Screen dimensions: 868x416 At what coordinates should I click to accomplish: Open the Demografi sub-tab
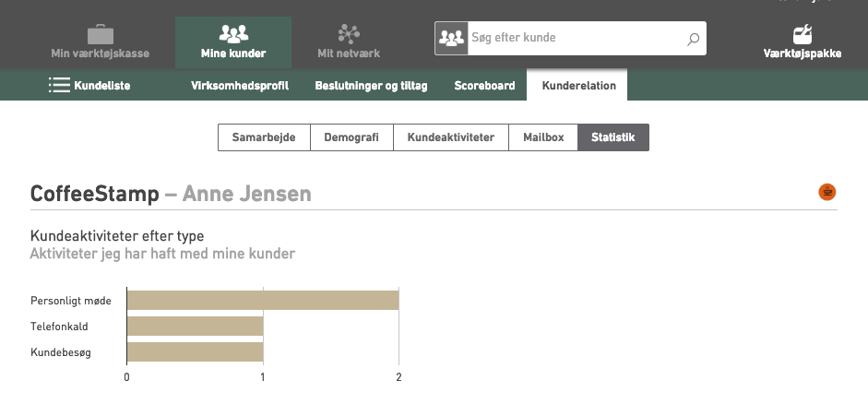pyautogui.click(x=351, y=137)
